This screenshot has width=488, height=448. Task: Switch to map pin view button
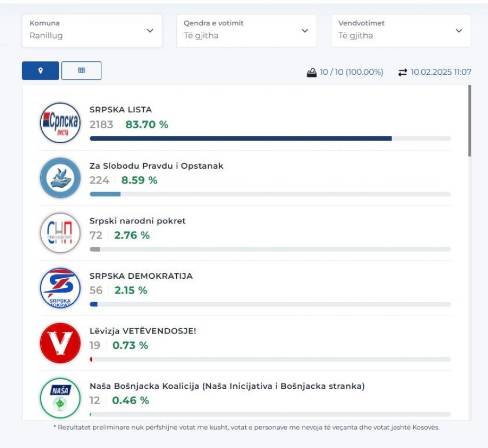tap(41, 71)
